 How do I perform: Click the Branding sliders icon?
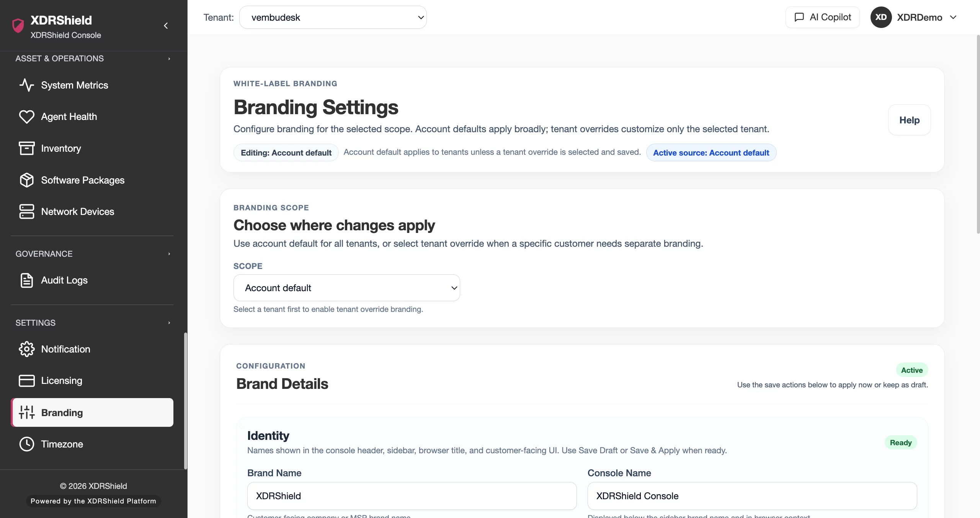27,413
